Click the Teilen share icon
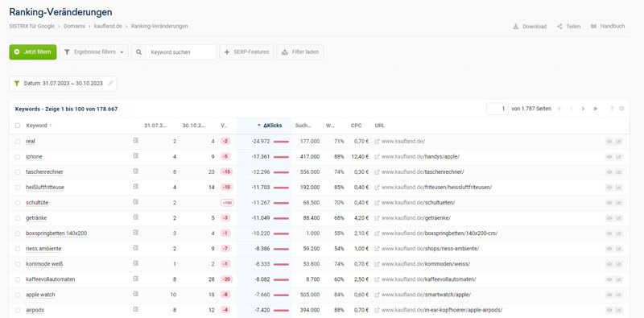This screenshot has height=318, width=644. 559,27
